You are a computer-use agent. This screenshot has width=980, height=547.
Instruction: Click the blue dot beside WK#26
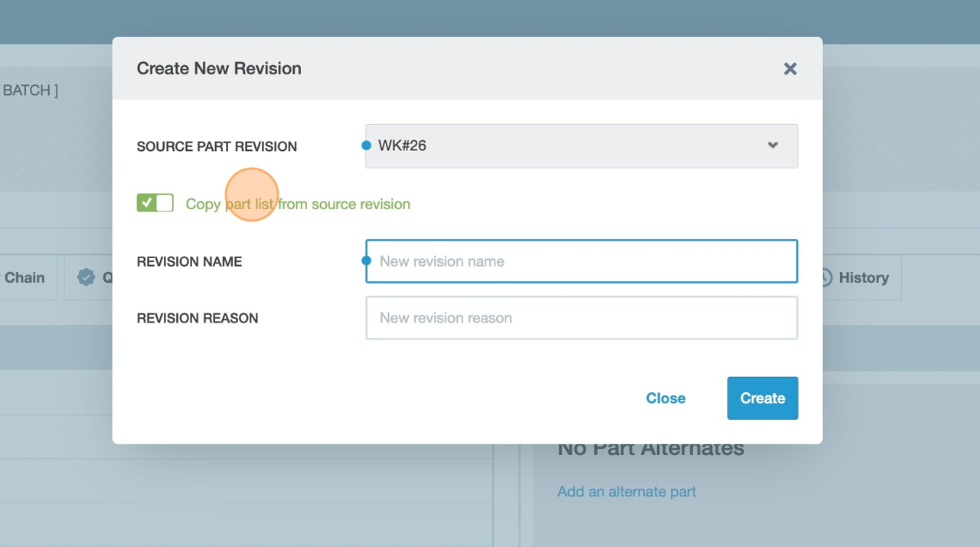coord(366,146)
